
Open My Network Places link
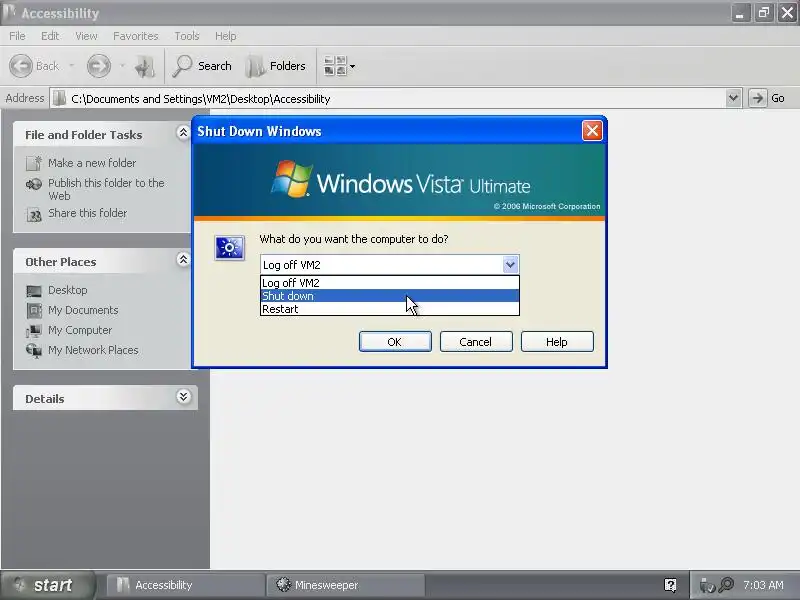pos(93,350)
